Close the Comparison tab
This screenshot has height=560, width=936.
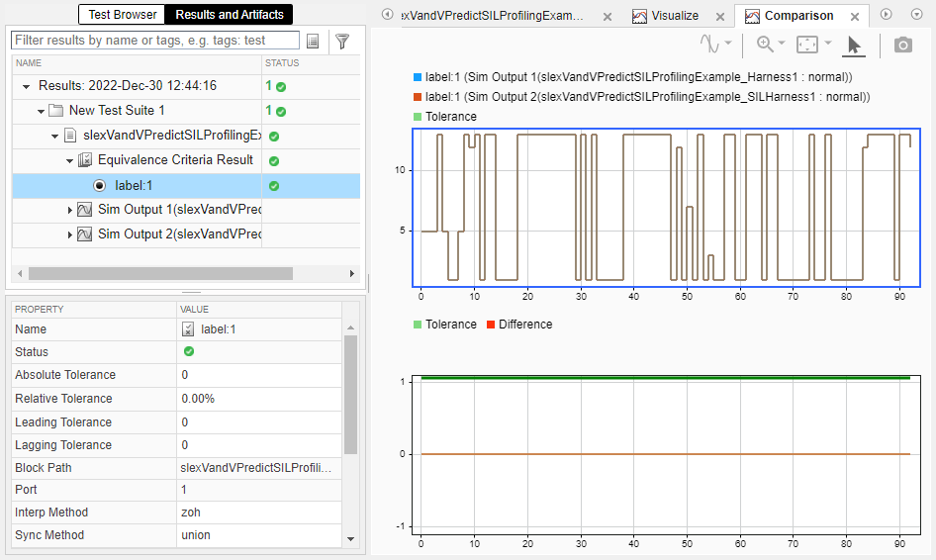[855, 16]
